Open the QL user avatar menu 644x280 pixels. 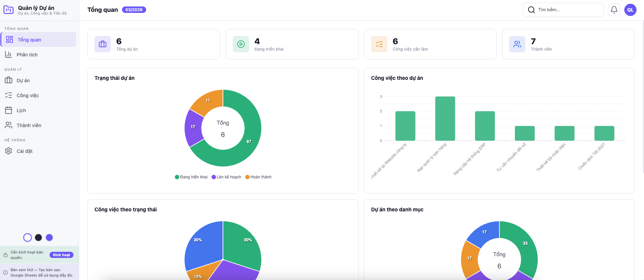pyautogui.click(x=630, y=10)
